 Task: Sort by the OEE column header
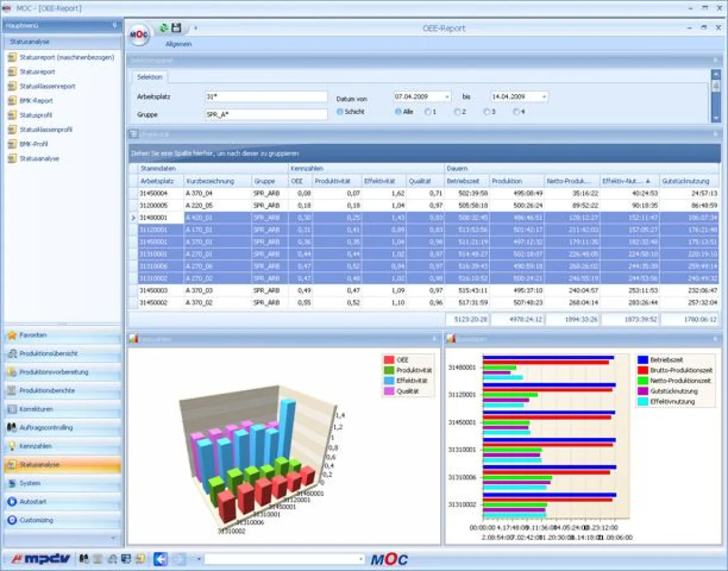click(x=300, y=181)
